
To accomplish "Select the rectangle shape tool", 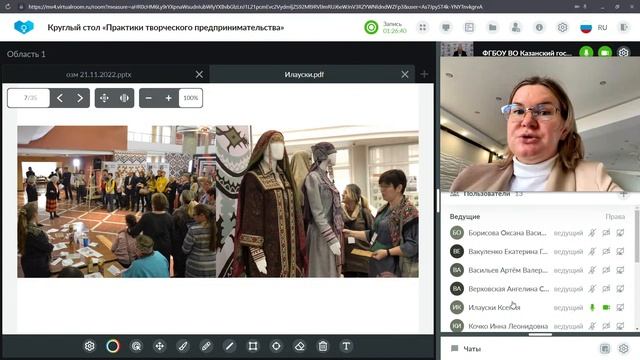I will click(253, 346).
